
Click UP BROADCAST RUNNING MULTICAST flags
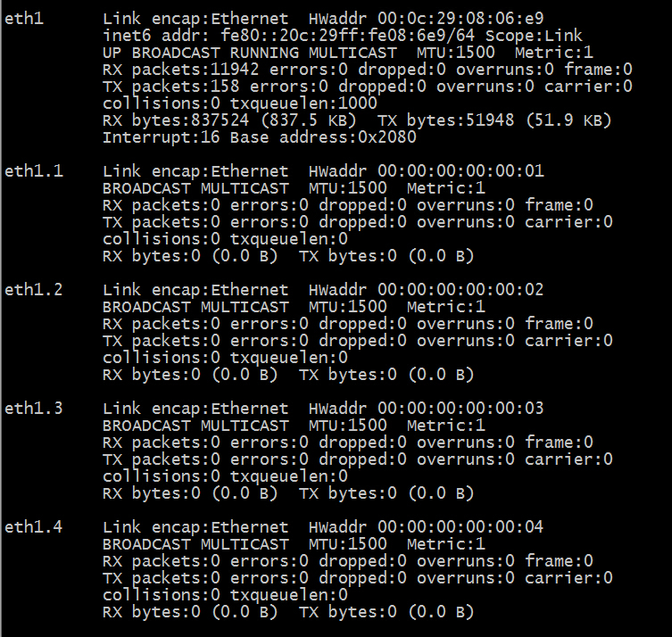coord(250,54)
